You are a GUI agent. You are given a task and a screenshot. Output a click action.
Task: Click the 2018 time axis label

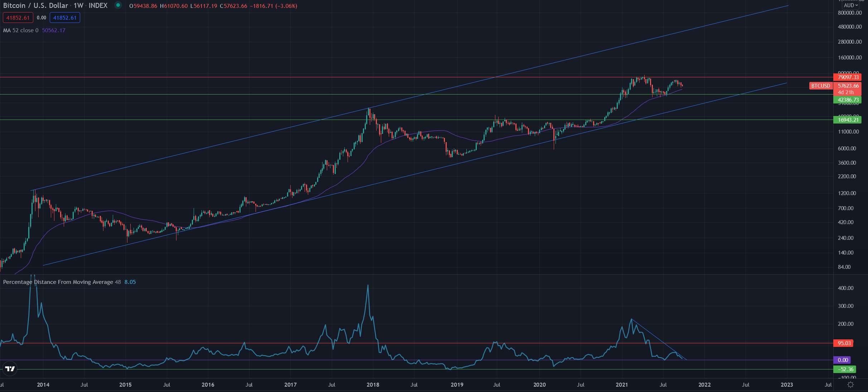click(373, 385)
